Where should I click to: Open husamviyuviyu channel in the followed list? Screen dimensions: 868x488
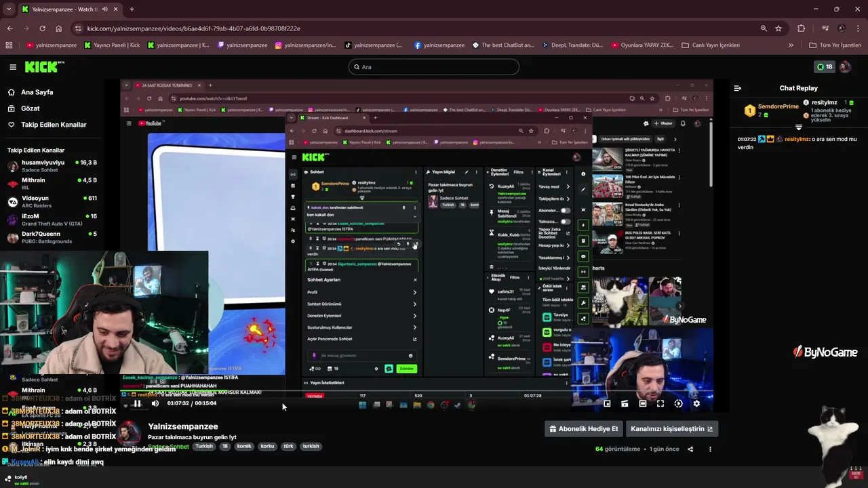point(52,166)
